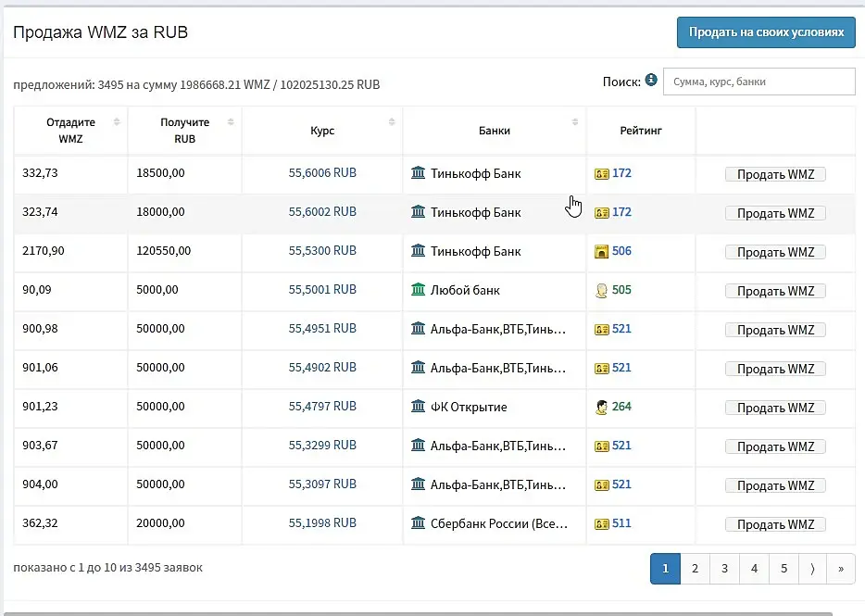Click the search info icon next to Поиск
This screenshot has height=616, width=865.
point(651,80)
